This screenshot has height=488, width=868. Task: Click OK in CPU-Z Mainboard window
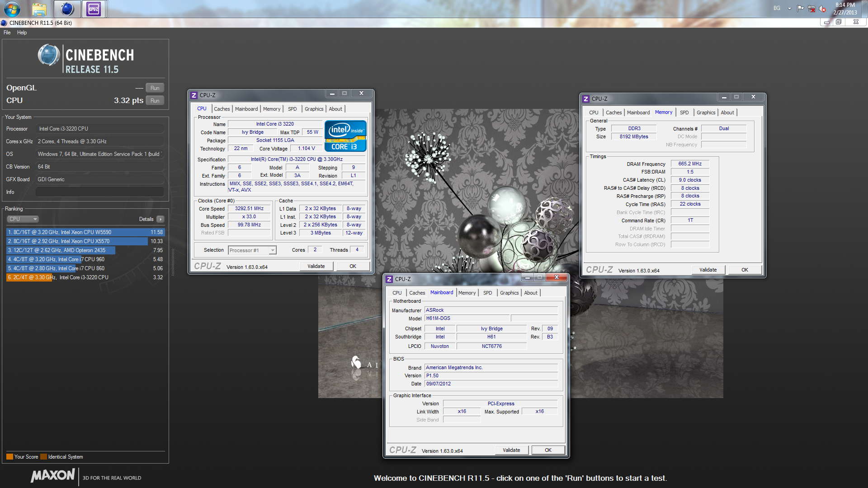tap(548, 450)
